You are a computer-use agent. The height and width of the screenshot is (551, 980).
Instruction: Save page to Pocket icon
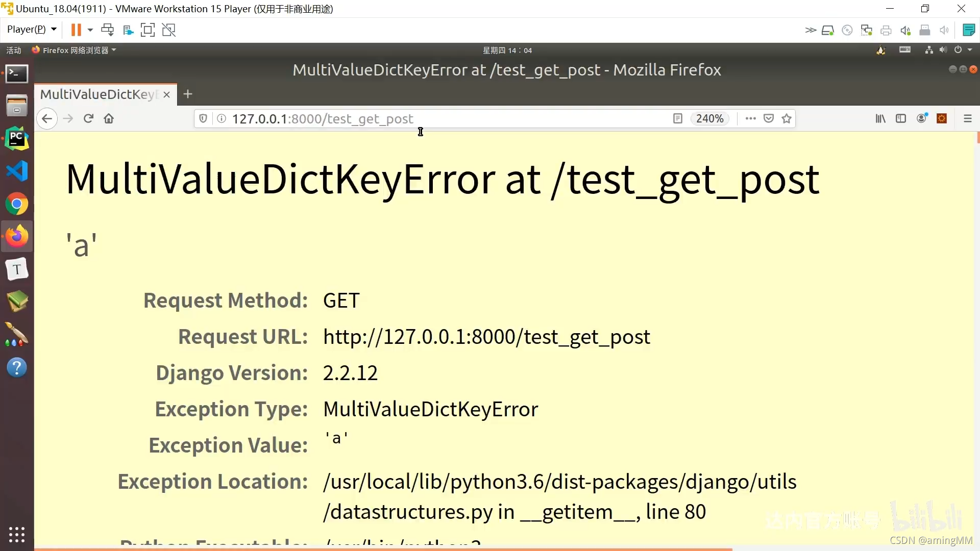click(x=768, y=118)
